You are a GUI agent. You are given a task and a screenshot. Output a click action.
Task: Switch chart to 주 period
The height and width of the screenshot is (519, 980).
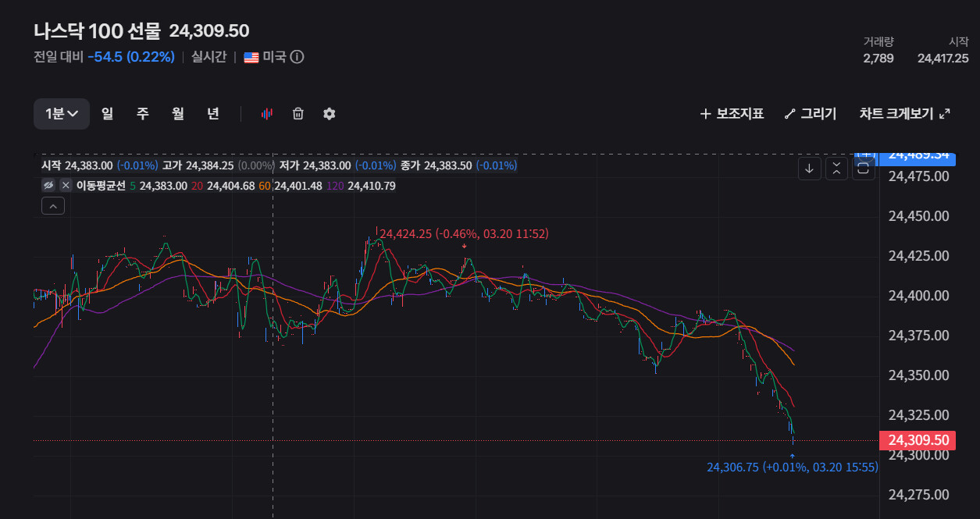pos(143,114)
